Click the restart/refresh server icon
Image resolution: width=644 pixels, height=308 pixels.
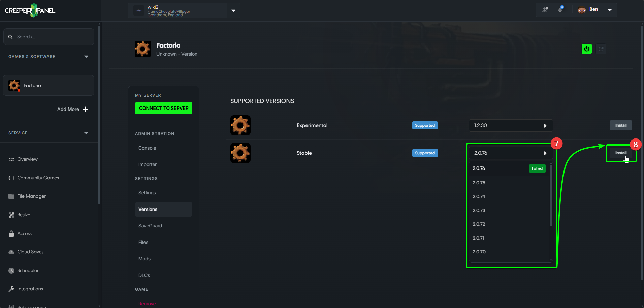(601, 49)
